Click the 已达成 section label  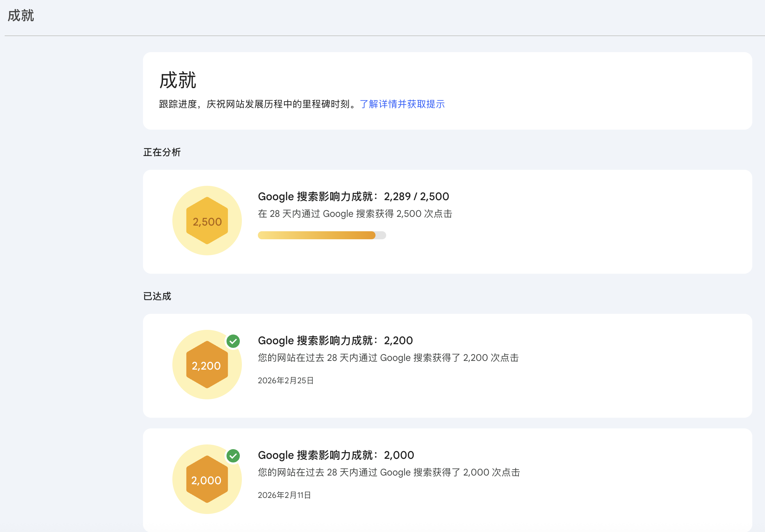point(157,296)
